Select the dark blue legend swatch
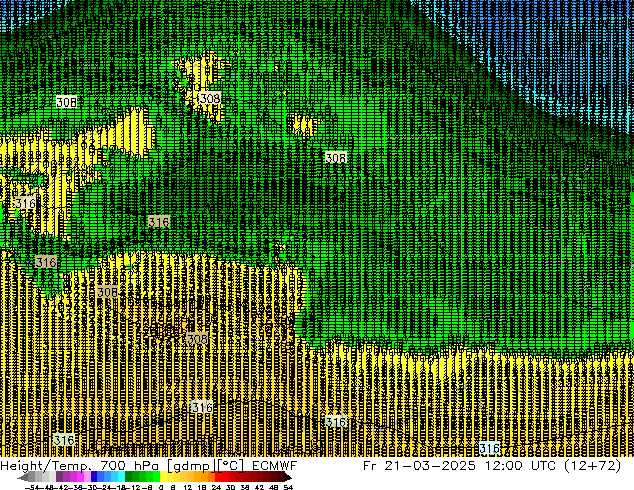Image resolution: width=634 pixels, height=490 pixels. (x=94, y=476)
